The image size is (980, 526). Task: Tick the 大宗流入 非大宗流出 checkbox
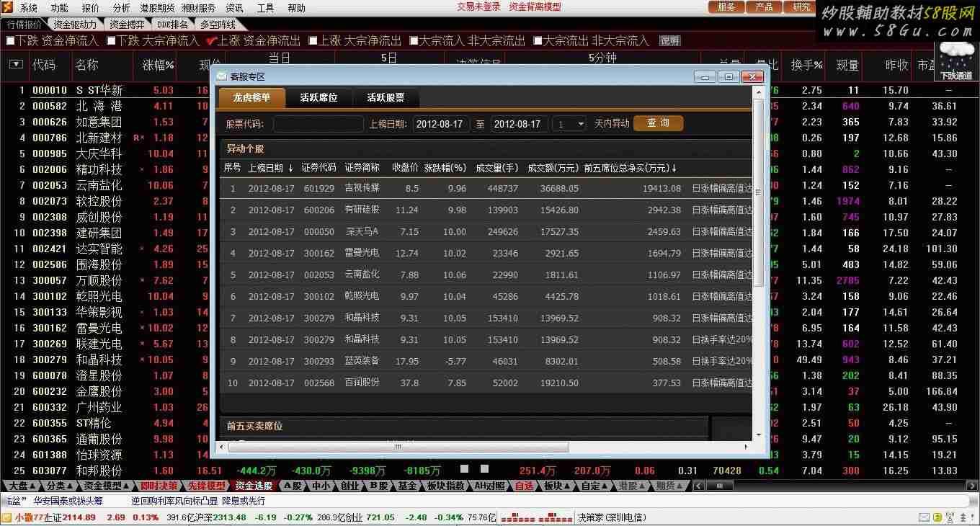pyautogui.click(x=414, y=41)
